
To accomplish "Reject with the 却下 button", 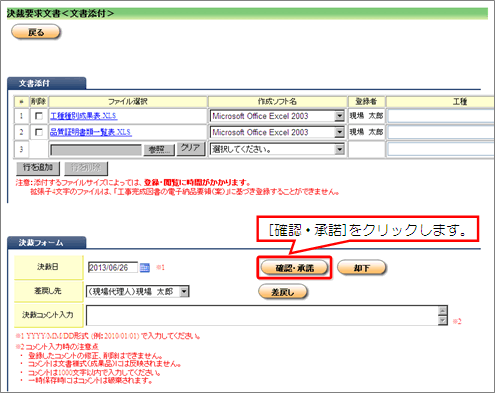I will 362,268.
